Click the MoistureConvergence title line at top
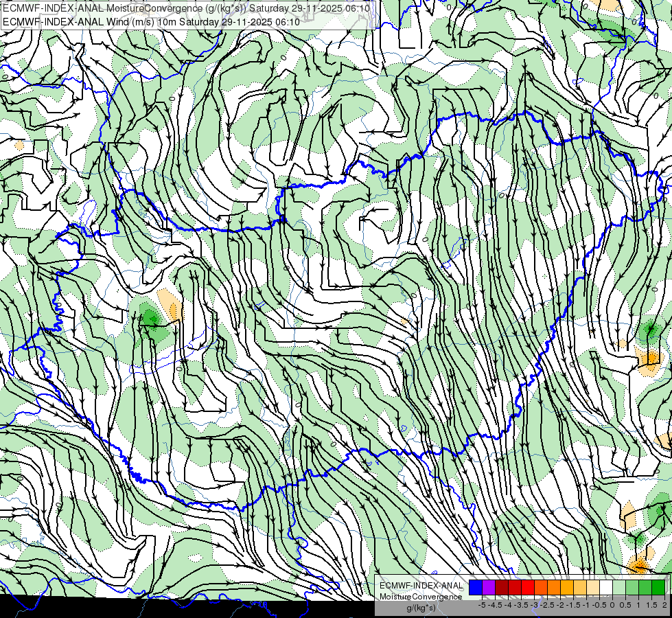Screen dimensions: 672x618 (x=187, y=8)
